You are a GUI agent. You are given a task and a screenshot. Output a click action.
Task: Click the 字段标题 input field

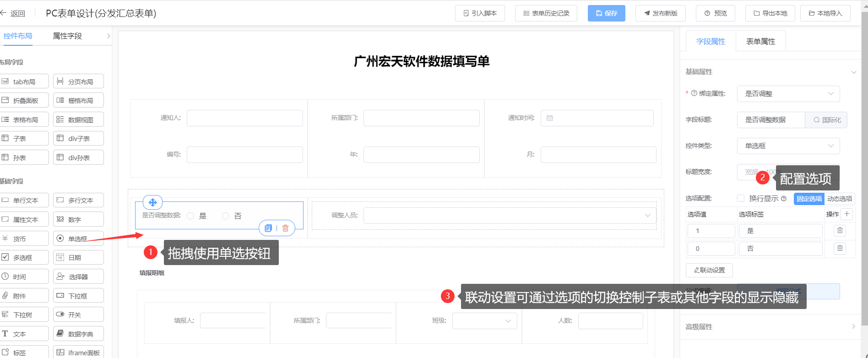point(771,120)
